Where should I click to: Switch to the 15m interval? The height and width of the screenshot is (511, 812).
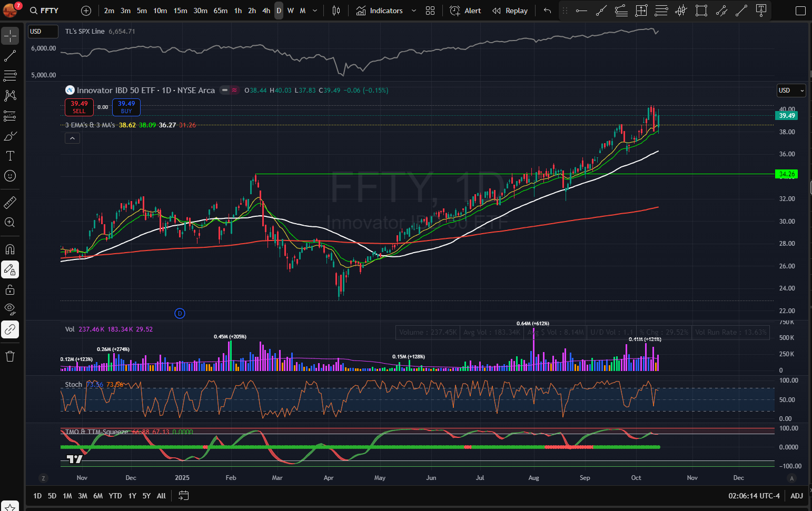pyautogui.click(x=181, y=11)
